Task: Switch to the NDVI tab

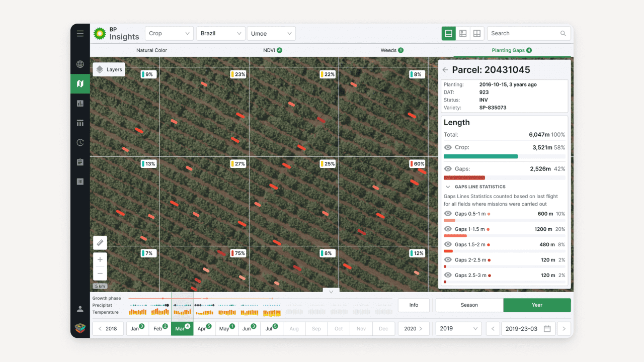Action: tap(272, 50)
